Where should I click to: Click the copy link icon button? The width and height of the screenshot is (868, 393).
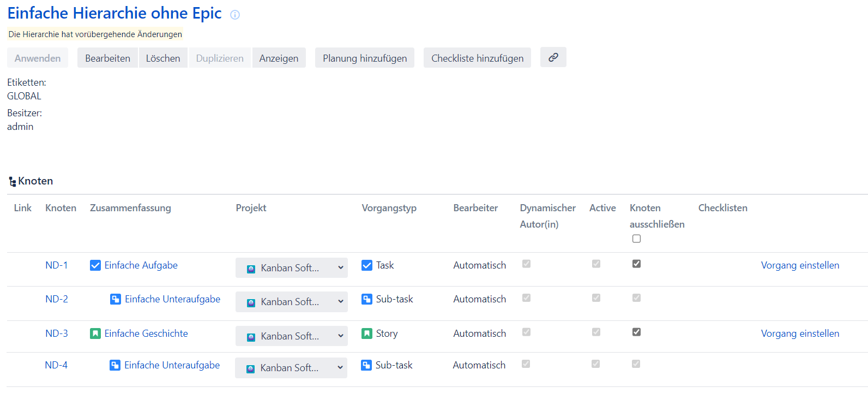pos(553,57)
